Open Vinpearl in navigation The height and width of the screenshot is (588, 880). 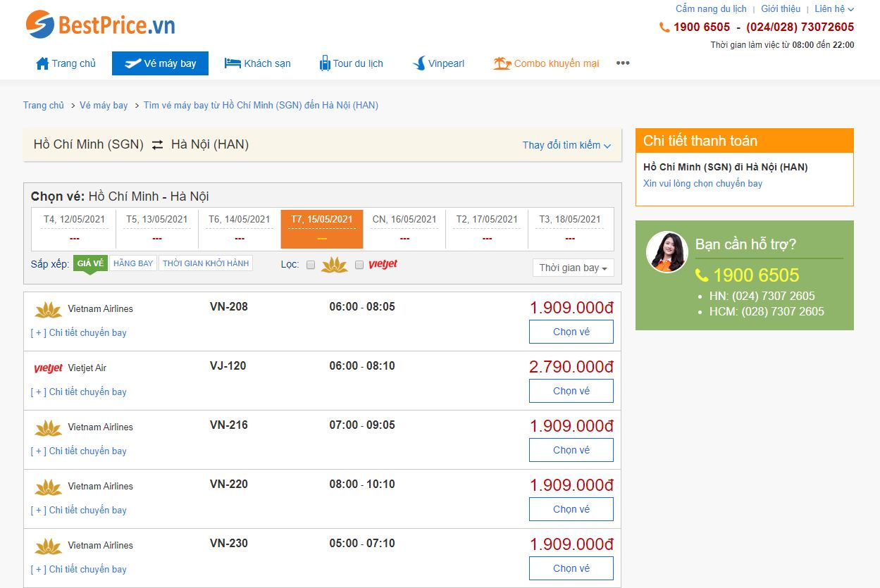[x=438, y=63]
